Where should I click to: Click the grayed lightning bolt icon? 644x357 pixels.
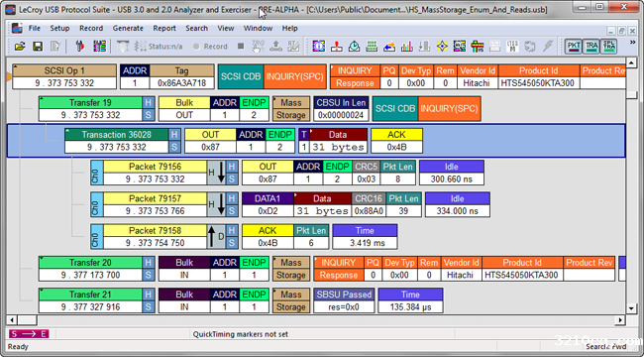548,47
